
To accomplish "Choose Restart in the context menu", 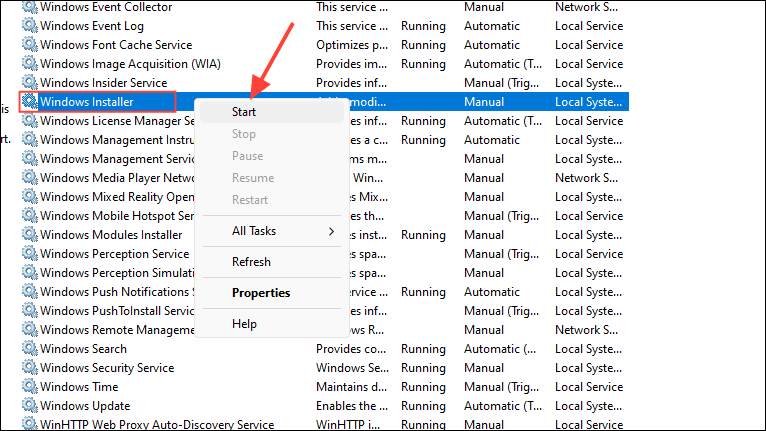I will (272, 200).
